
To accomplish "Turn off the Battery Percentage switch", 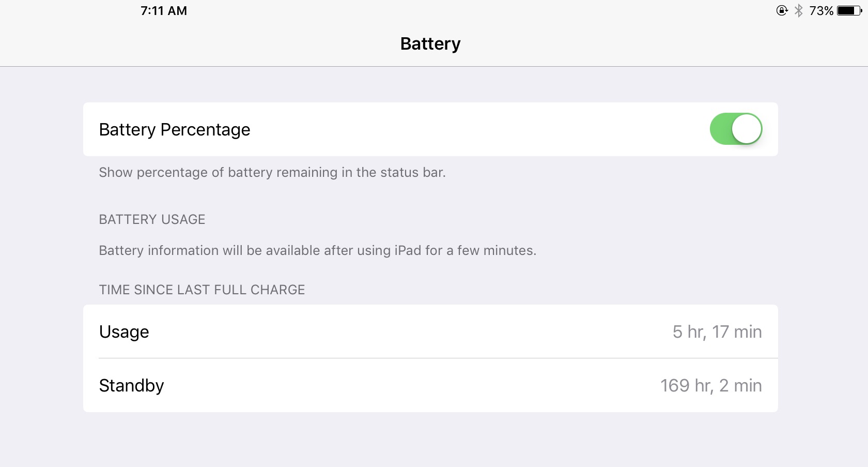I will (x=736, y=129).
